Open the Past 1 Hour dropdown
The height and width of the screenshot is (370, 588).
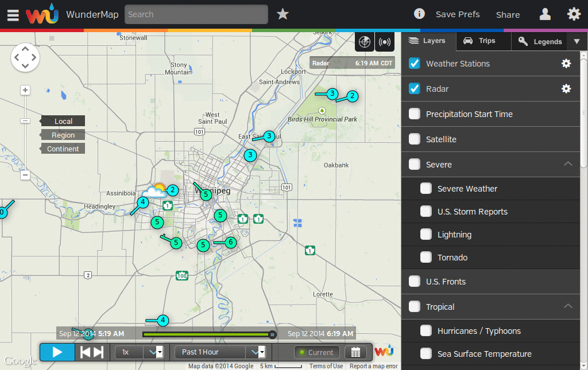[220, 352]
